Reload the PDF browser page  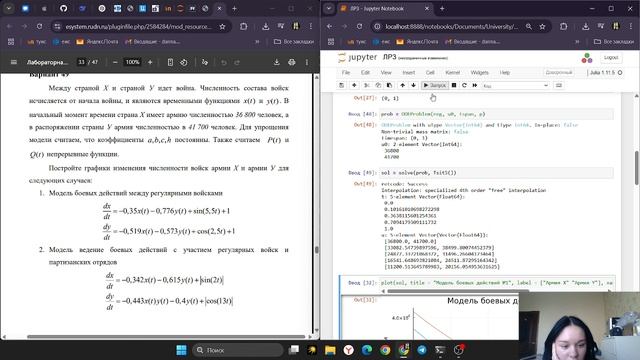point(39,26)
